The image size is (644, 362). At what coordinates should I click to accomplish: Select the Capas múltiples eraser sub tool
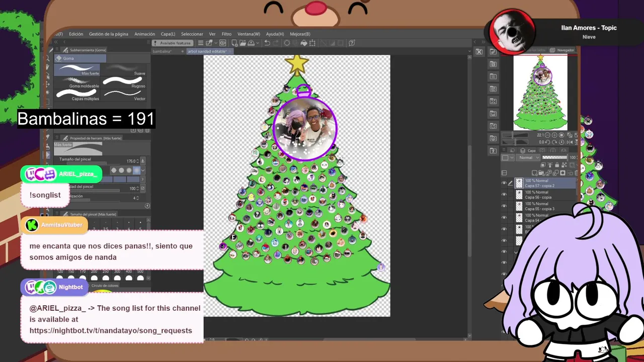pyautogui.click(x=77, y=95)
